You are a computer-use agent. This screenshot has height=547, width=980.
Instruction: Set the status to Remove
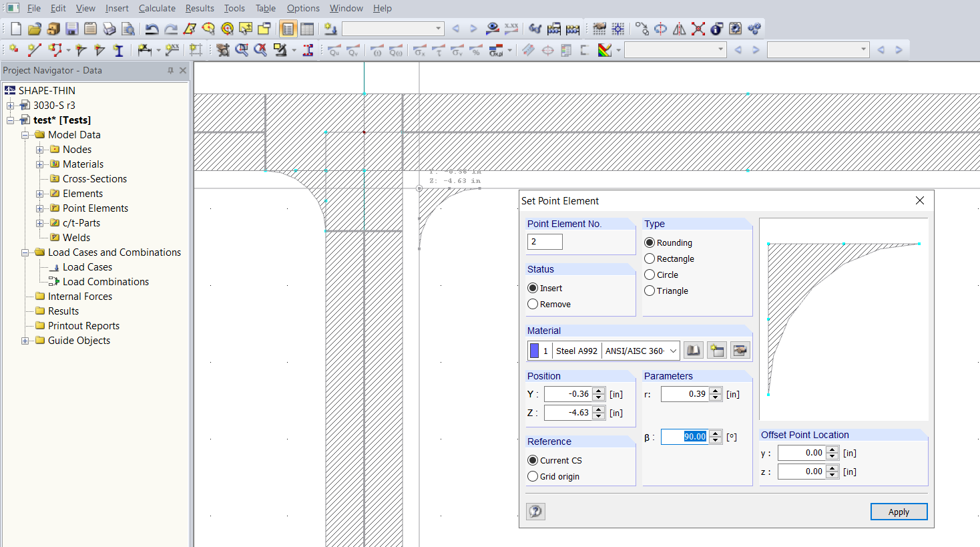pos(533,305)
